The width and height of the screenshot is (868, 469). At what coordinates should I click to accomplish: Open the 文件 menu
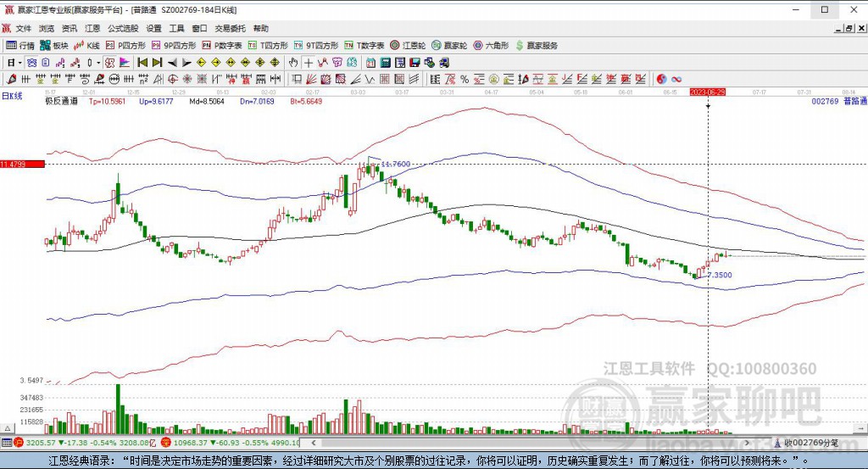[x=23, y=28]
